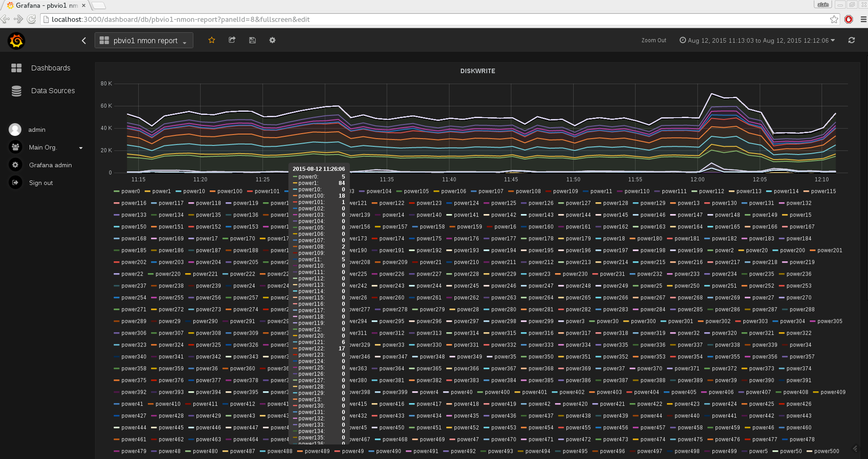Toggle power115 series in legend
The height and width of the screenshot is (459, 868).
coord(823,191)
